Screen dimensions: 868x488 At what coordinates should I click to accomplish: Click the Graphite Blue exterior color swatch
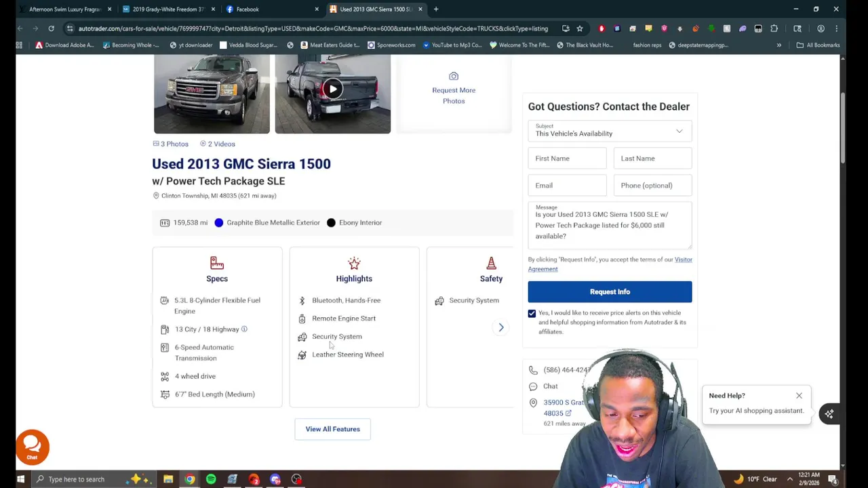[x=218, y=223]
